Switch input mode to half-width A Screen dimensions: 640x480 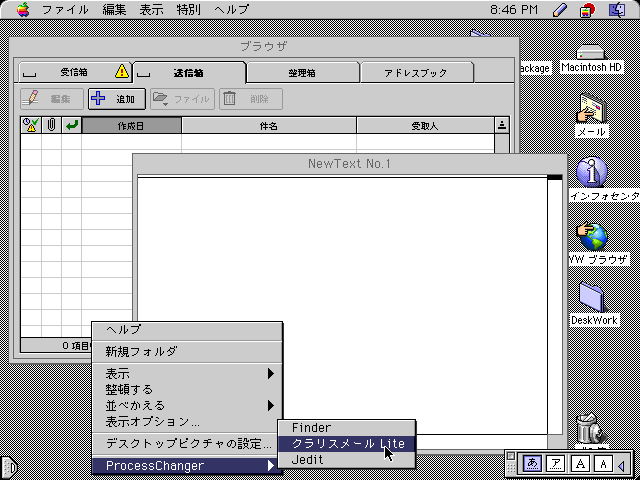pyautogui.click(x=603, y=464)
